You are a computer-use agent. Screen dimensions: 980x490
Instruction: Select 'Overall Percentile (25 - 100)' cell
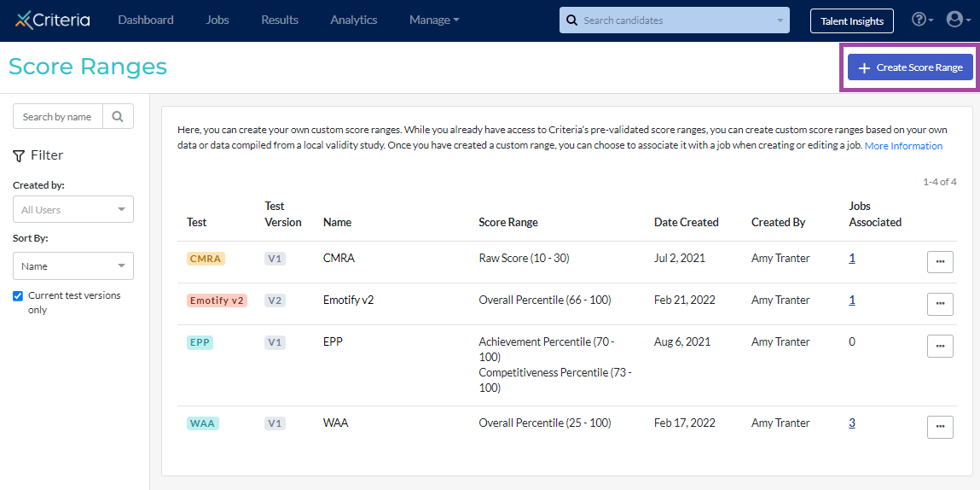point(545,423)
